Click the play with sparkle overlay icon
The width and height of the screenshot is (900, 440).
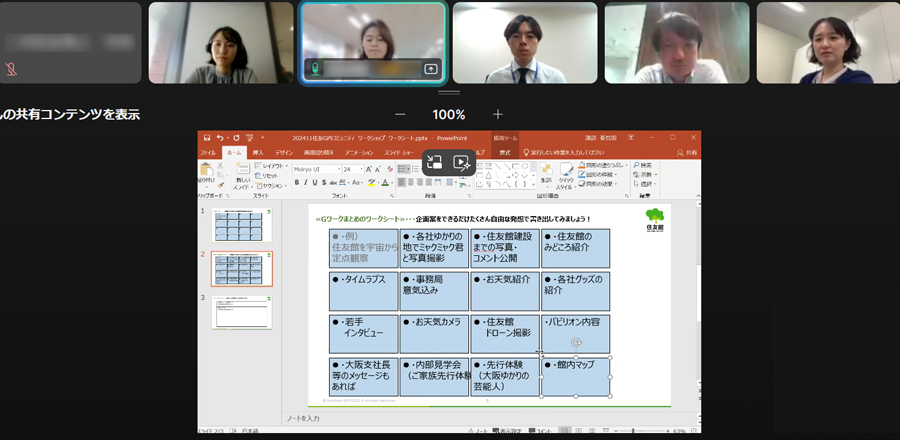pos(461,162)
